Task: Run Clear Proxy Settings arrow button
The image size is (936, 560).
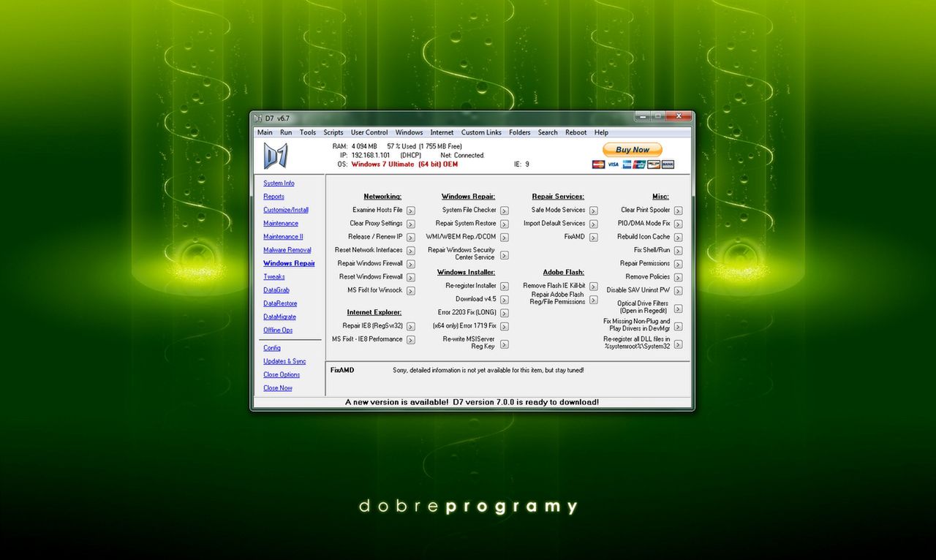Action: pos(410,224)
